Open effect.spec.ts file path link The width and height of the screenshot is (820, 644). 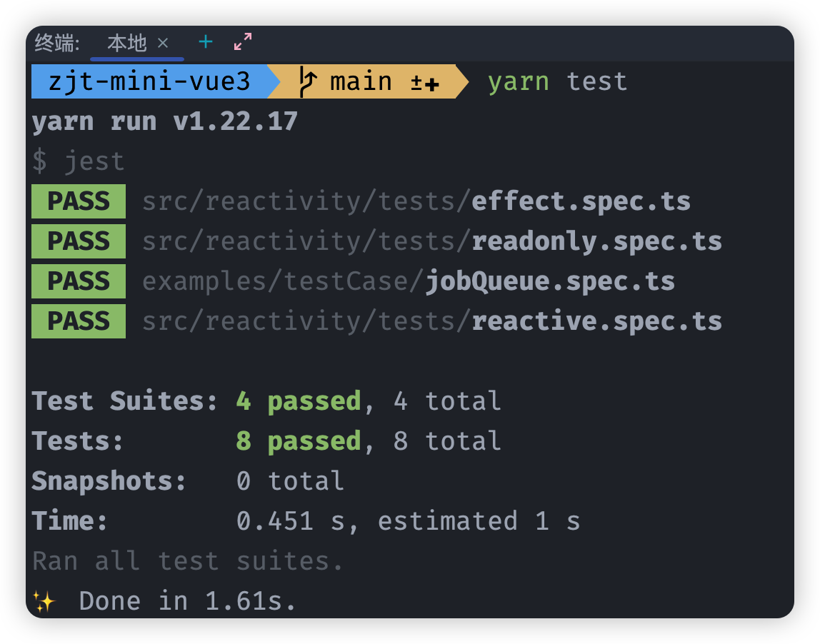tap(416, 201)
